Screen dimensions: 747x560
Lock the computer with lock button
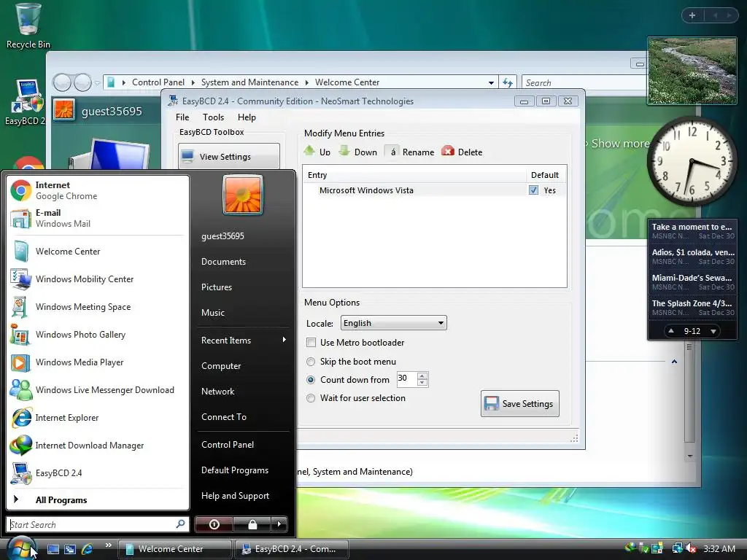pos(252,524)
